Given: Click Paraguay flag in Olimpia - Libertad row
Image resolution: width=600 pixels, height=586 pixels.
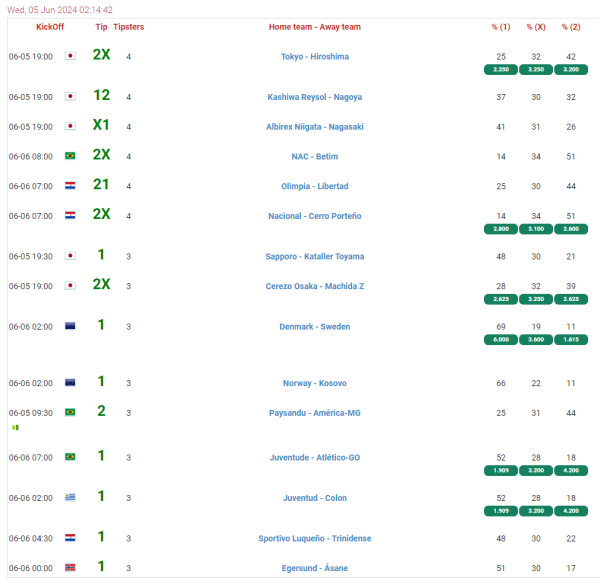Looking at the screenshot, I should (x=70, y=186).
